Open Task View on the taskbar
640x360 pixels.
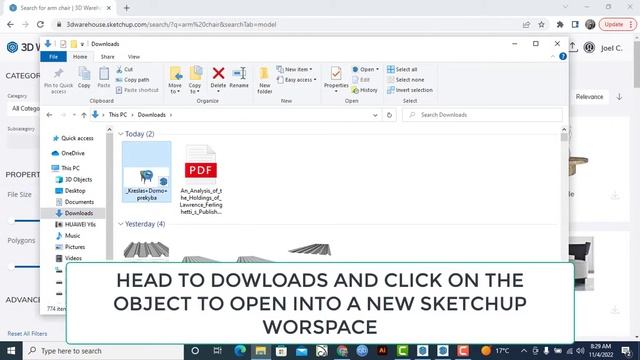click(217, 351)
